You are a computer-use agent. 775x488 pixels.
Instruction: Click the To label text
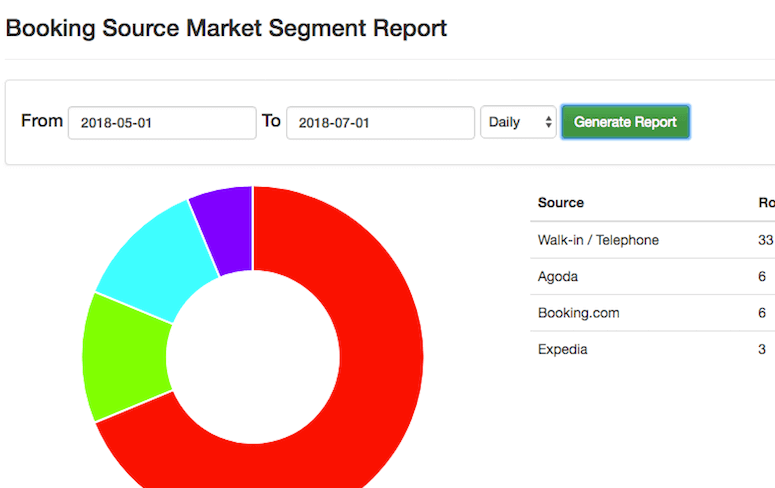271,121
